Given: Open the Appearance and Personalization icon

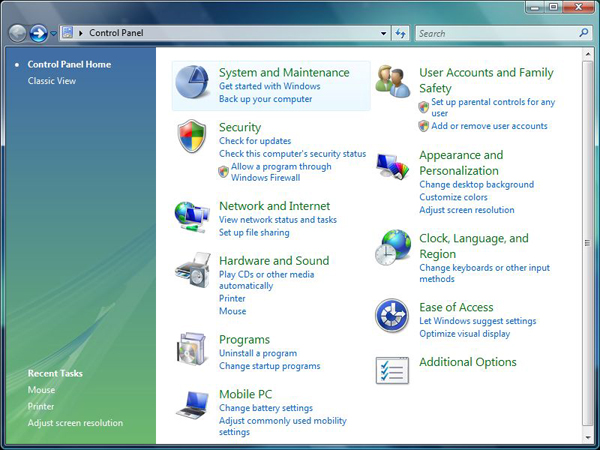Looking at the screenshot, I should [x=392, y=165].
